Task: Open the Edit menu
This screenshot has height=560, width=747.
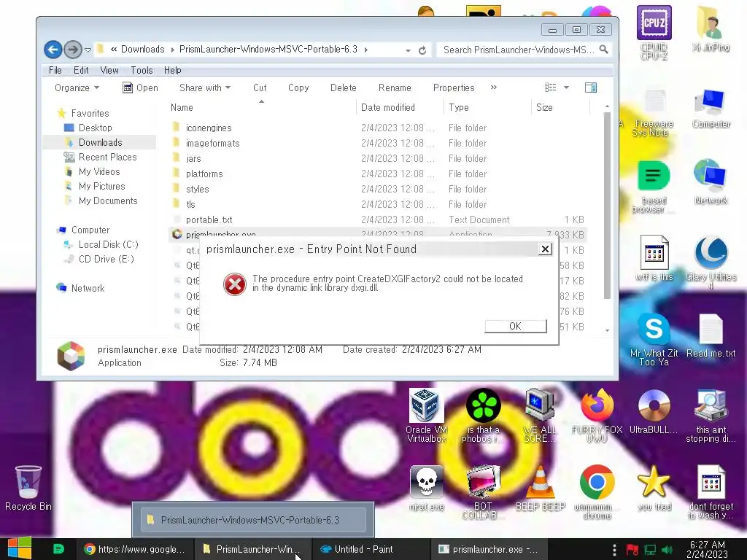Action: click(x=81, y=70)
